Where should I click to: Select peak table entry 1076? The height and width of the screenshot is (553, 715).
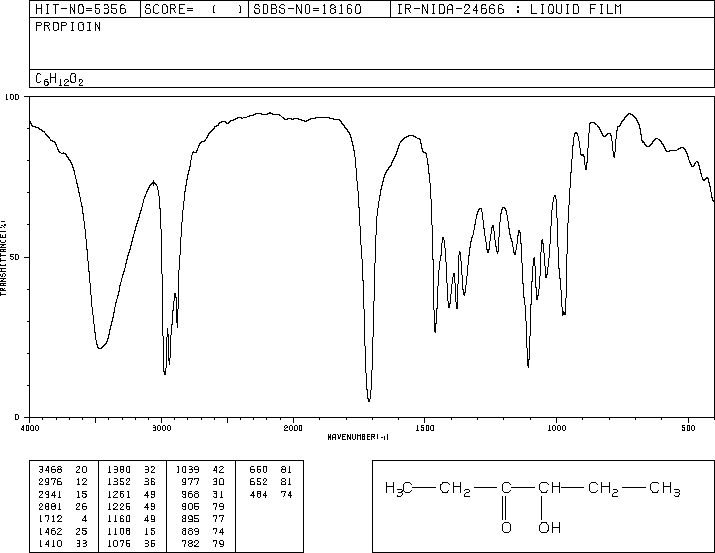pyautogui.click(x=119, y=544)
